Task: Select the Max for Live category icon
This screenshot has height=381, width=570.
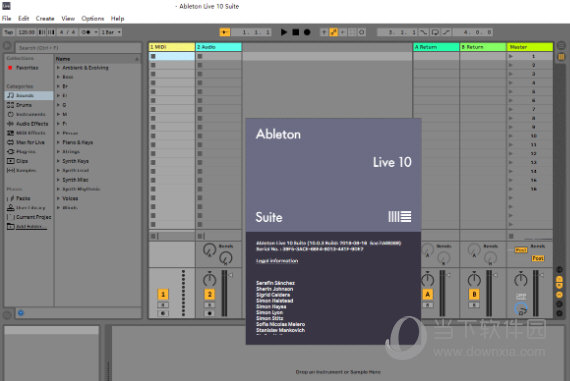Action: (11, 142)
